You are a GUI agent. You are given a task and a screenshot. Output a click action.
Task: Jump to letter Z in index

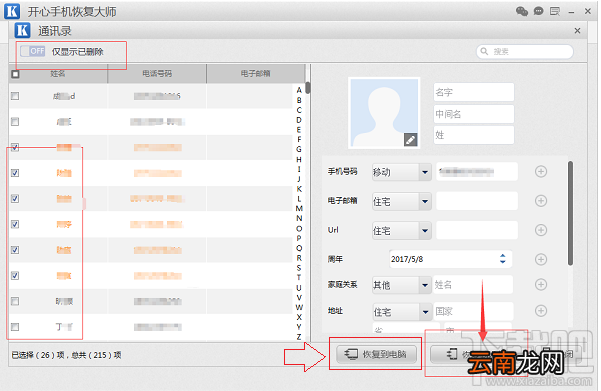[x=299, y=337]
